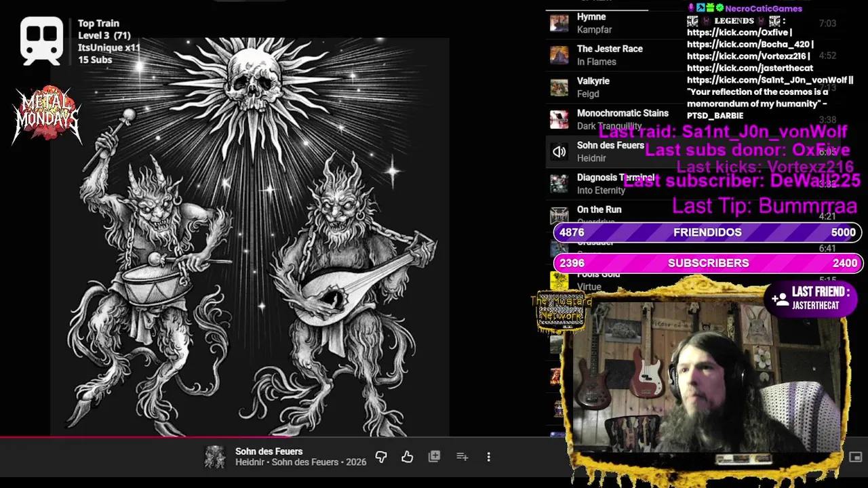This screenshot has width=868, height=488.
Task: Open artist Into Eternity in queue
Action: [x=601, y=190]
